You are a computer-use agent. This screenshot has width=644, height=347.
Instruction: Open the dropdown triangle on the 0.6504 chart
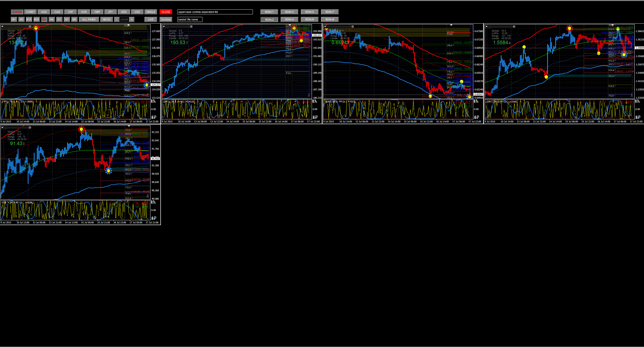(x=325, y=26)
